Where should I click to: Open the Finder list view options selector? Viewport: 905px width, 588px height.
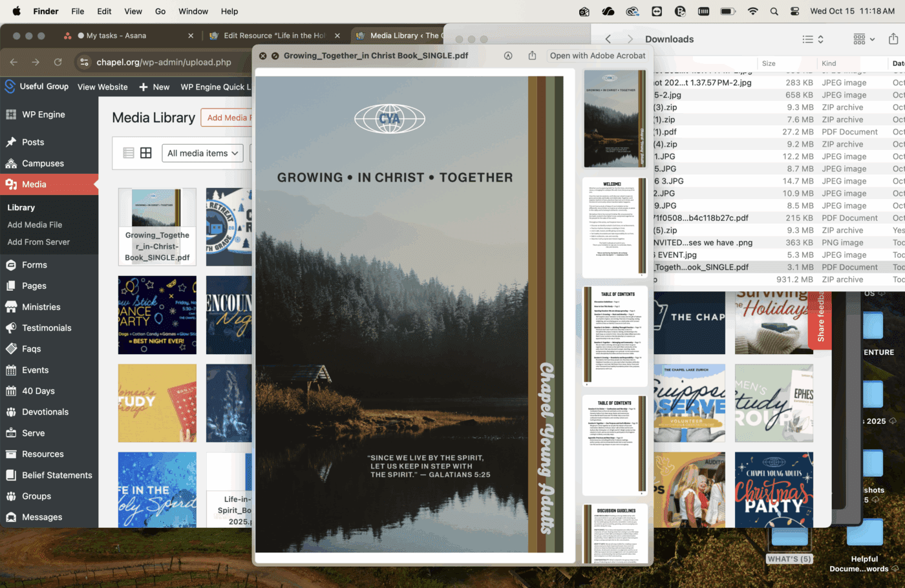[x=813, y=39]
